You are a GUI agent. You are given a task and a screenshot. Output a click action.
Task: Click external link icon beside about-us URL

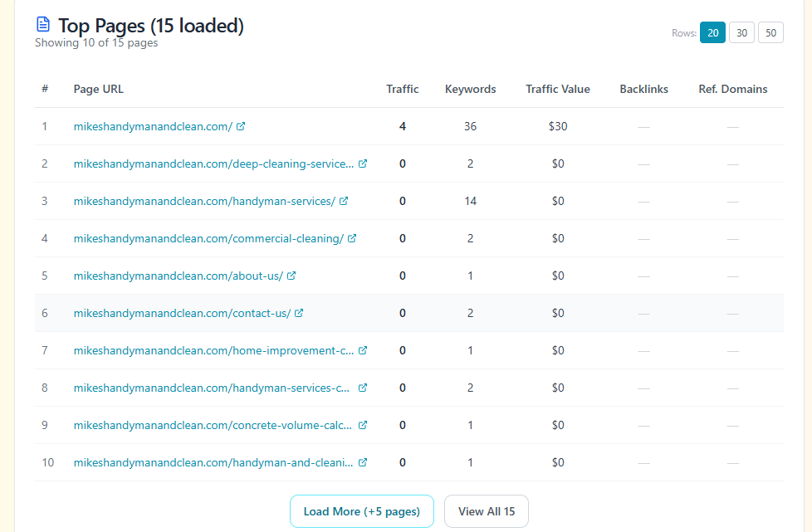click(291, 276)
